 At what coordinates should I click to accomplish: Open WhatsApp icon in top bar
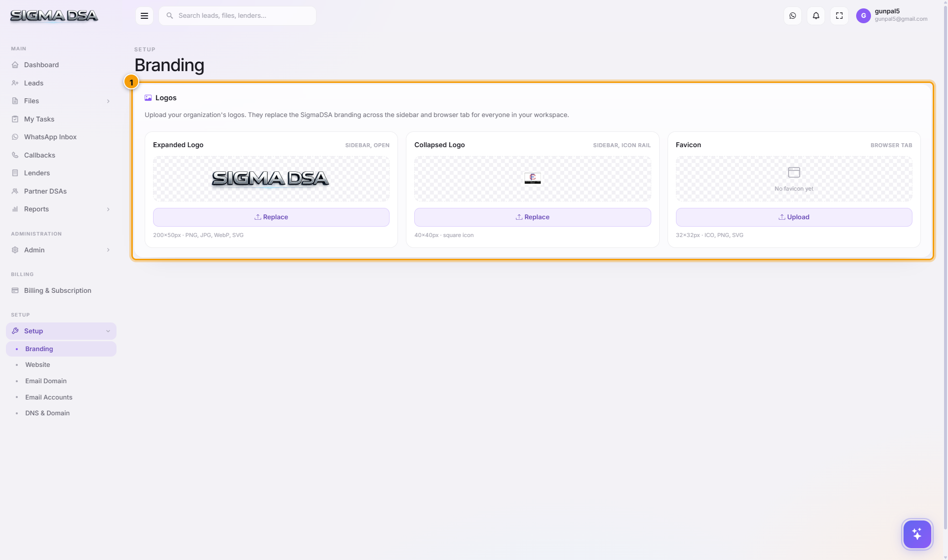tap(792, 16)
